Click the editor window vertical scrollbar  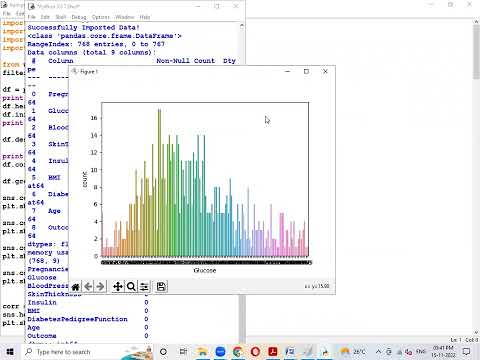(x=476, y=178)
